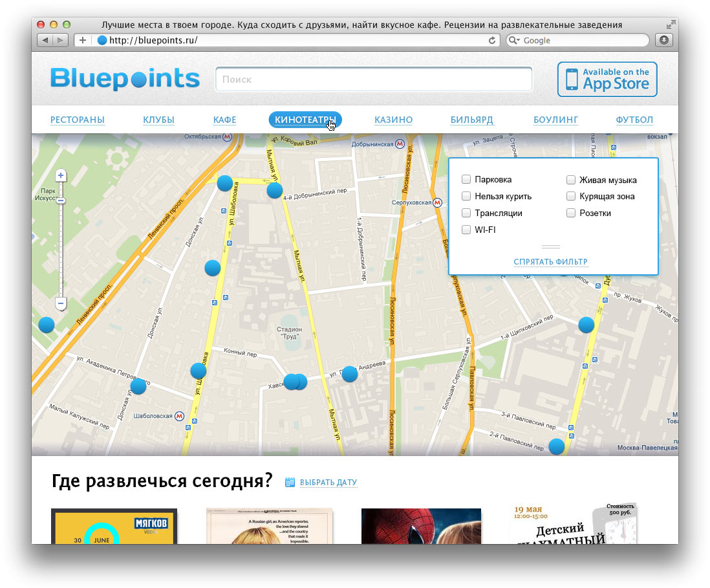
Task: Open the Выбрать дату date picker
Action: [x=328, y=483]
